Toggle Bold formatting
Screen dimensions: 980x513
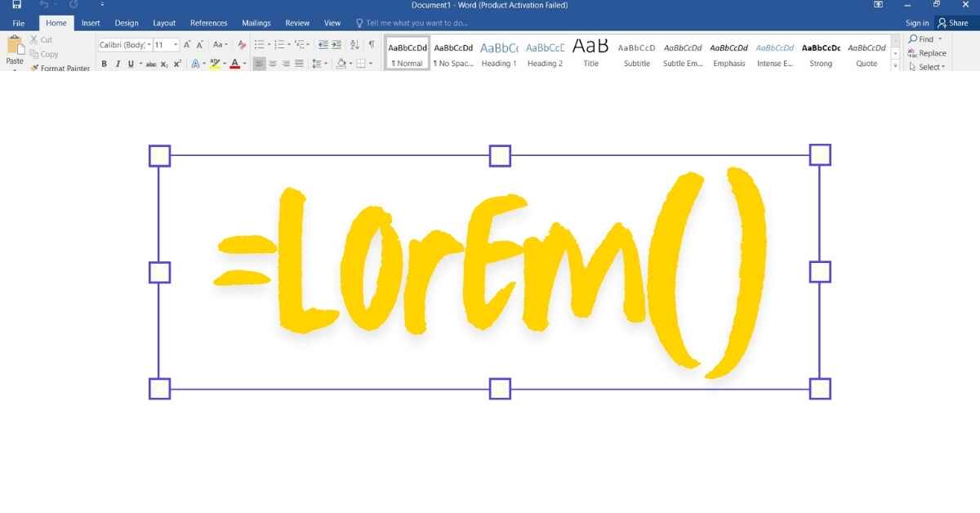click(x=104, y=64)
